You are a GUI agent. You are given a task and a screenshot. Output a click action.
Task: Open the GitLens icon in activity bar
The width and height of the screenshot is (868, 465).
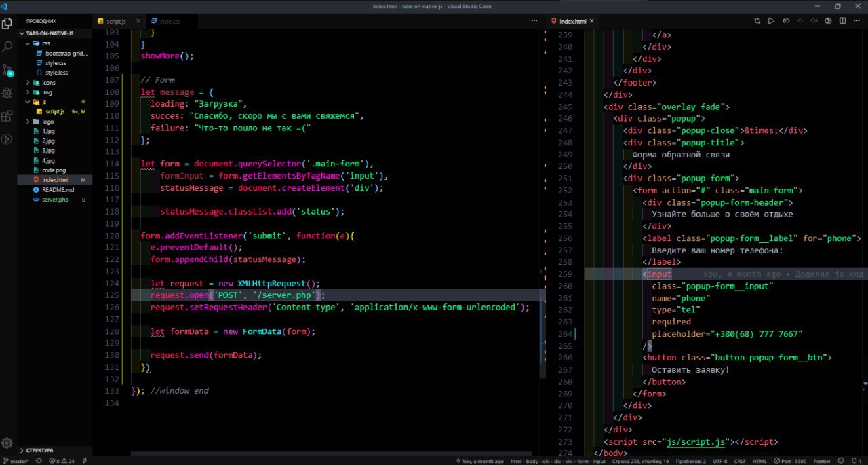click(7, 139)
